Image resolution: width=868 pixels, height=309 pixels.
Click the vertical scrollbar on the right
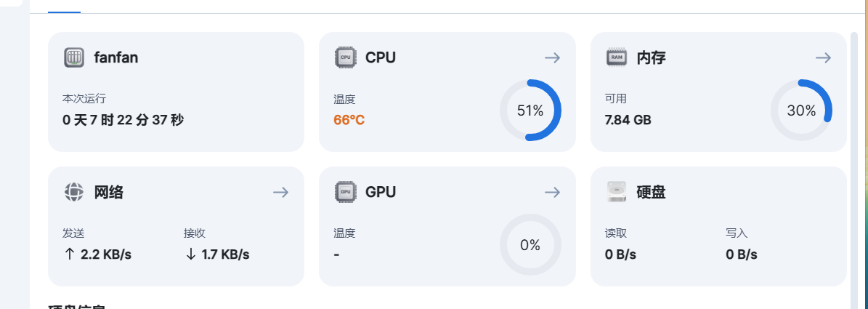pyautogui.click(x=854, y=166)
